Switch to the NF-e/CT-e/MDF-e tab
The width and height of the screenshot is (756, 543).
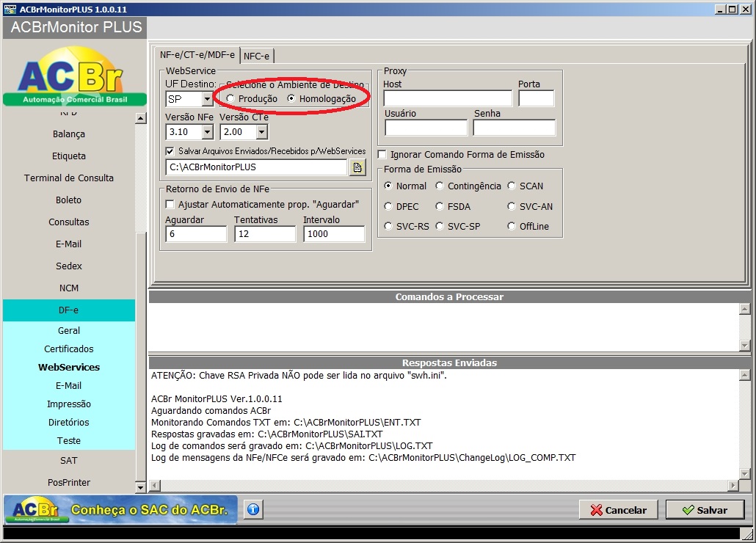pos(197,55)
